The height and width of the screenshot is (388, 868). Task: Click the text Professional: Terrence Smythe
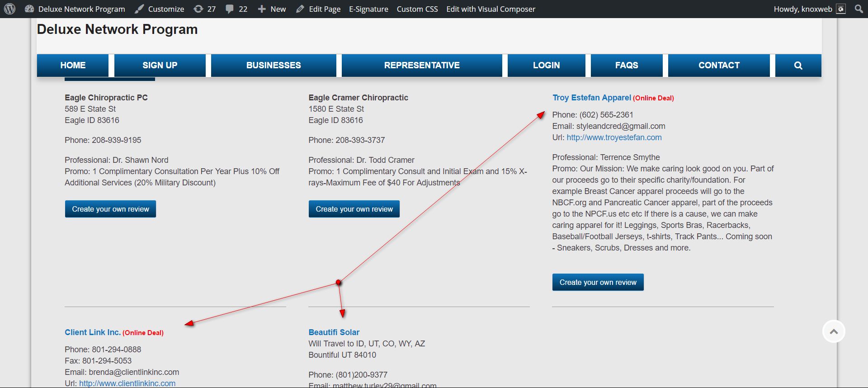click(x=606, y=157)
